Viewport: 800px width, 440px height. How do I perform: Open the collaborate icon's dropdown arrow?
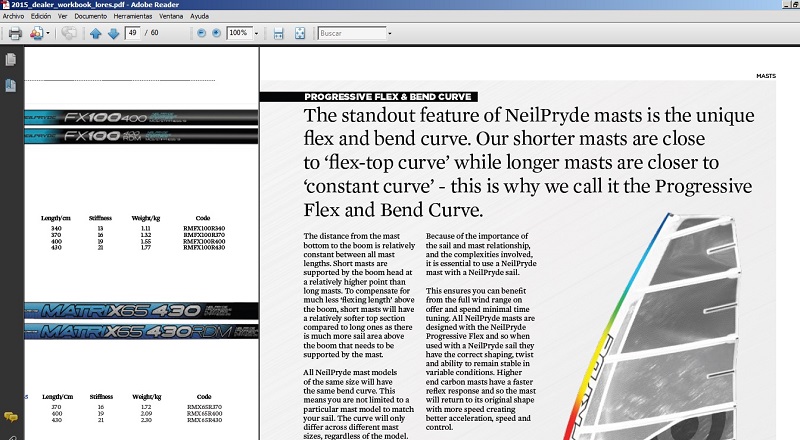click(x=47, y=33)
